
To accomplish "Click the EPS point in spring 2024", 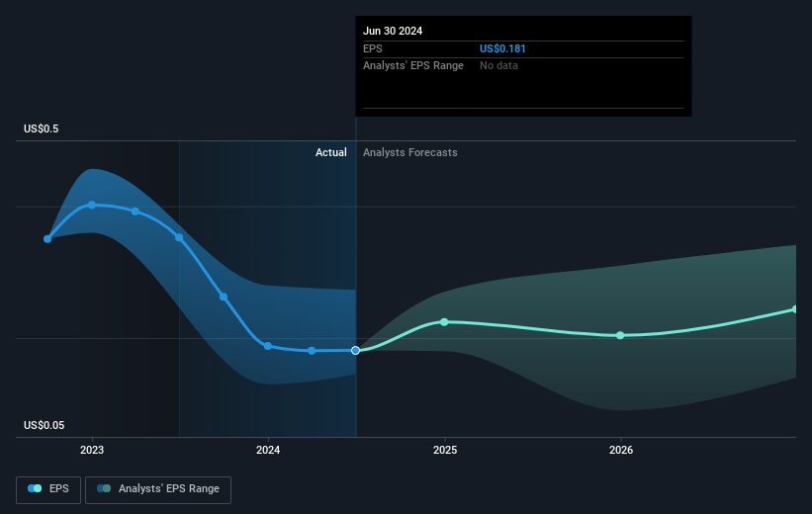I will (312, 351).
